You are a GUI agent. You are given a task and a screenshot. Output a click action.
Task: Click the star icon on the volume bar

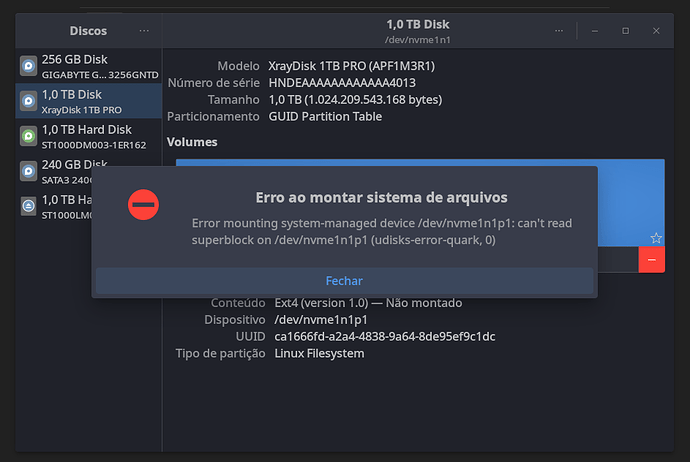coord(656,238)
